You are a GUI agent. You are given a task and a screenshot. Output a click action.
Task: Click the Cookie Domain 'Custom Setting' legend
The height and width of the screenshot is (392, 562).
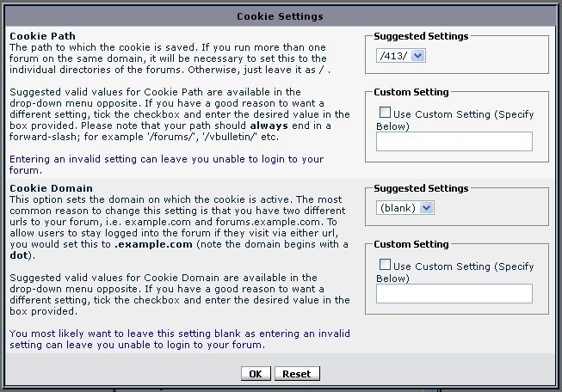tap(411, 244)
